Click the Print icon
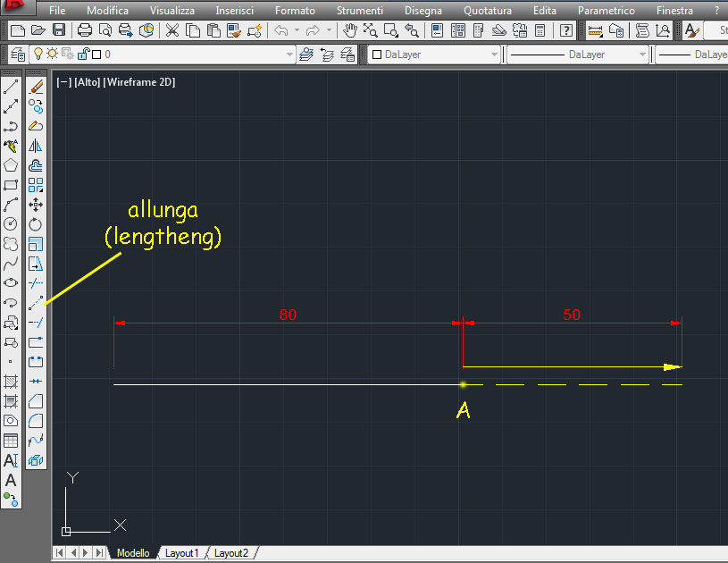The height and width of the screenshot is (563, 728). point(85,30)
